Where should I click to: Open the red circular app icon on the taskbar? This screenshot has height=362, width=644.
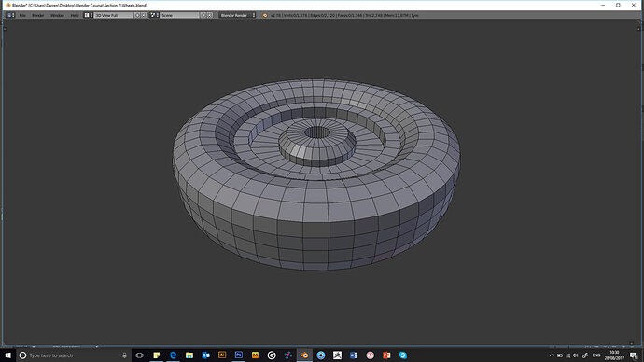(x=370, y=355)
